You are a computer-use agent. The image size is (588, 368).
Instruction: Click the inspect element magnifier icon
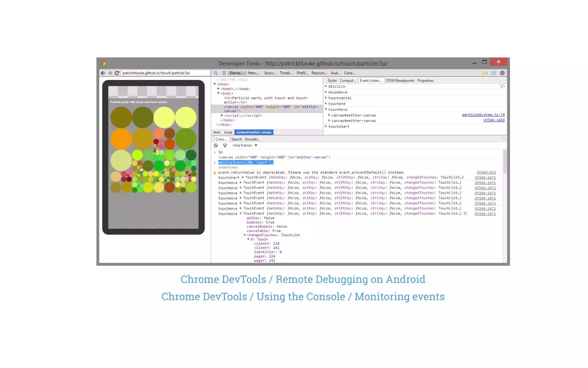[x=216, y=73]
